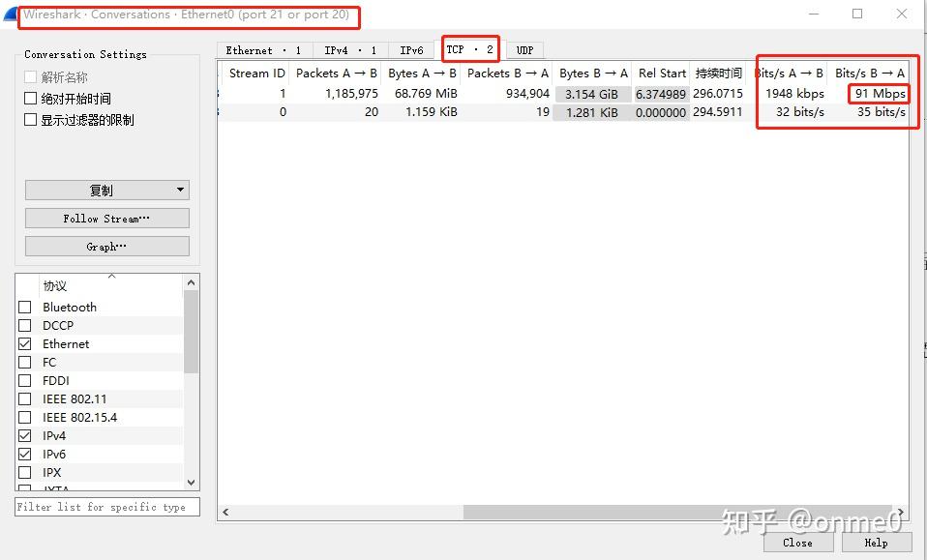
Task: Sort by the Bytes A → B column
Action: 423,73
